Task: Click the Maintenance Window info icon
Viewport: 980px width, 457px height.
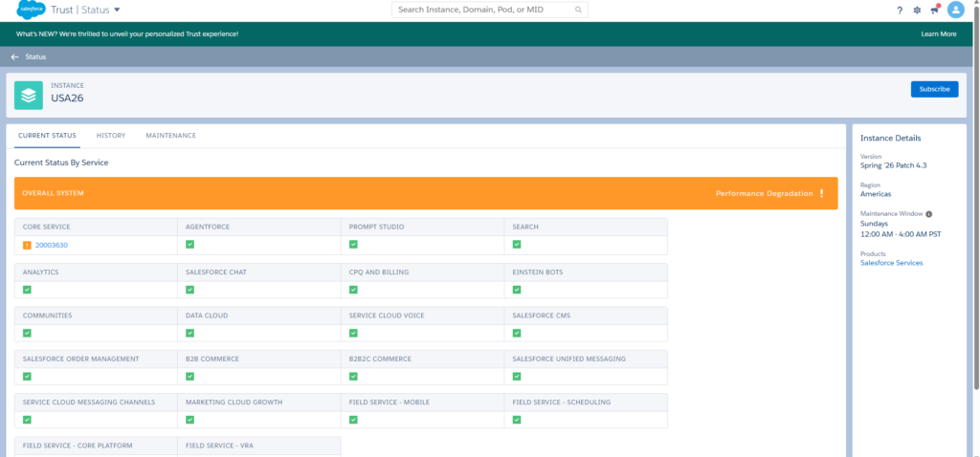Action: tap(928, 214)
